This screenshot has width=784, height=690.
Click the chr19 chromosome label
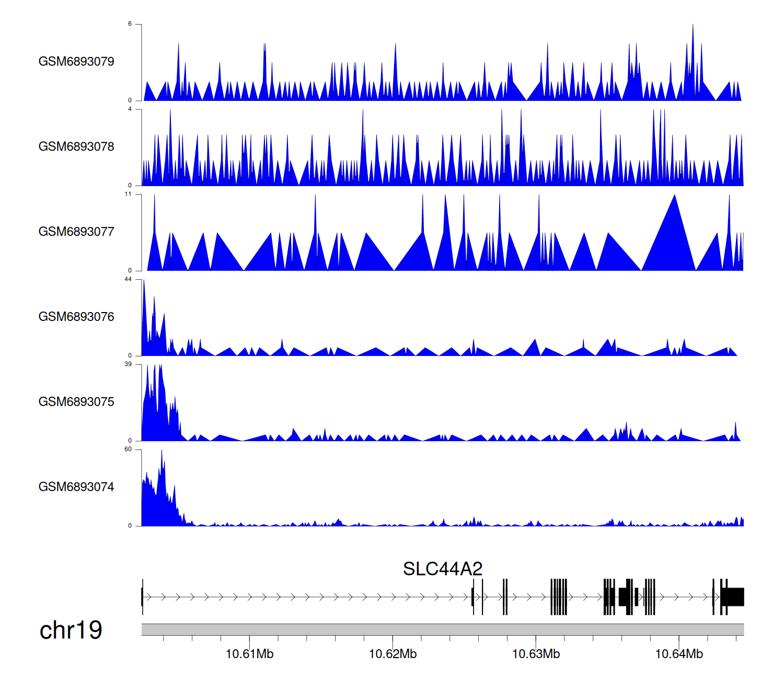71,630
